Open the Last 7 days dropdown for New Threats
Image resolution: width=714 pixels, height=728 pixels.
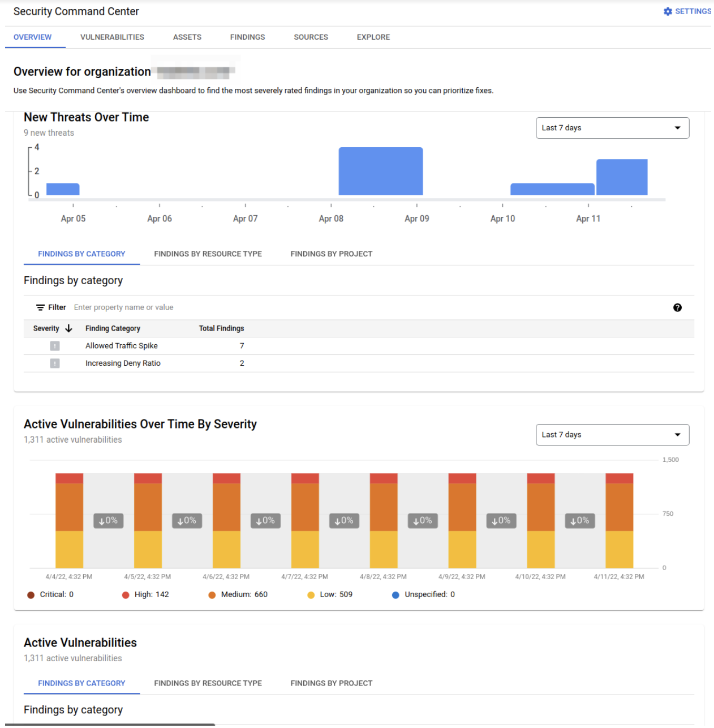(612, 128)
